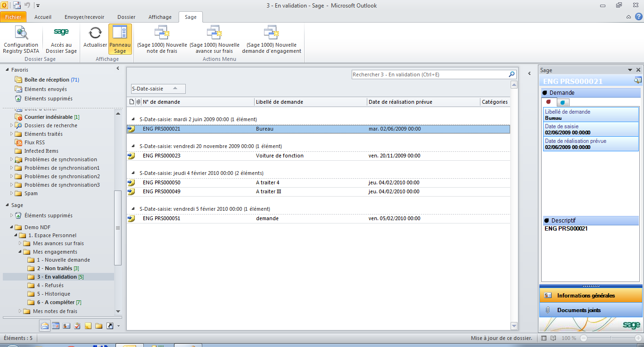Viewport: 644px width, 347px height.
Task: Open Configuration Registry SDATA
Action: tap(21, 40)
